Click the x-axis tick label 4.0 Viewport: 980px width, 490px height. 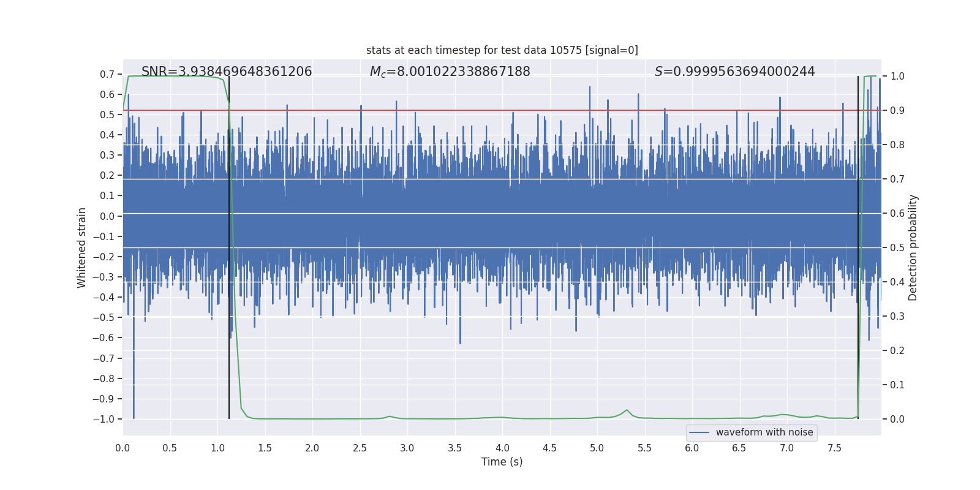click(x=502, y=448)
